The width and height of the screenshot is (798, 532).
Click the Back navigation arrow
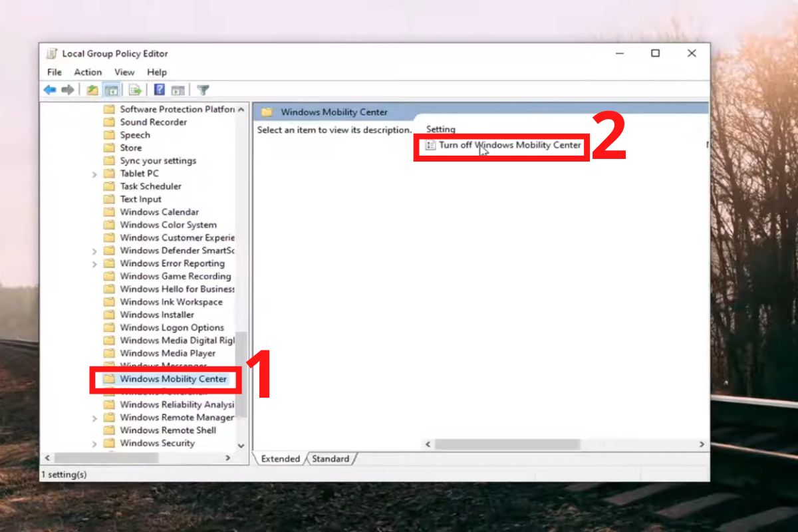click(49, 90)
